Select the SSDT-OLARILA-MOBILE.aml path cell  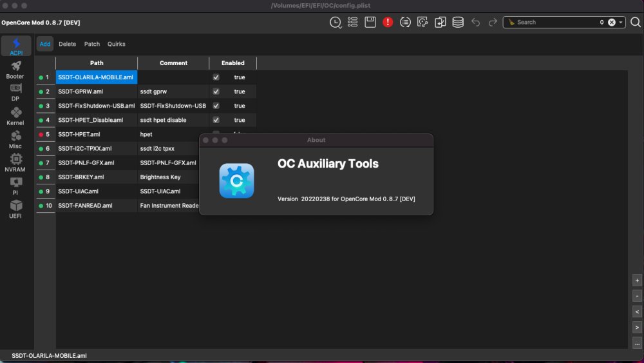97,77
